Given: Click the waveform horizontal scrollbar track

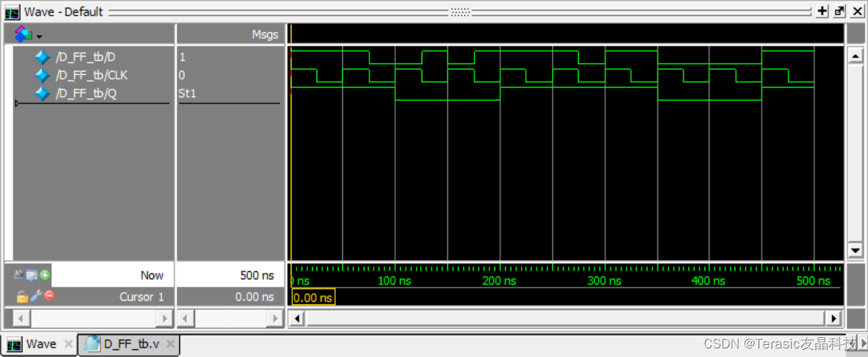Looking at the screenshot, I should point(564,318).
